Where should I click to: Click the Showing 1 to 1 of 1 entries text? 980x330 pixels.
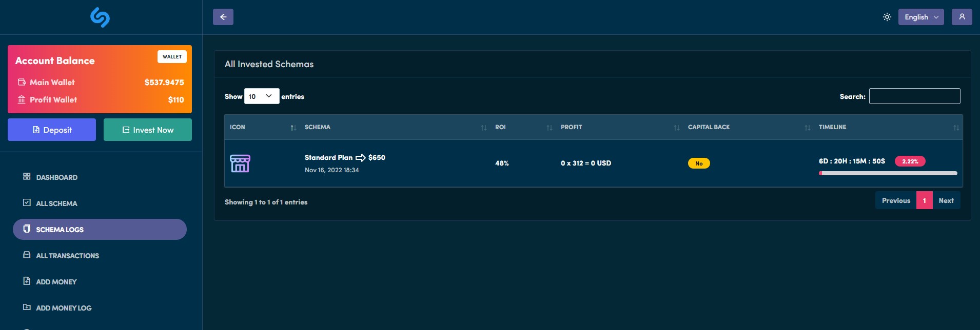(x=266, y=202)
